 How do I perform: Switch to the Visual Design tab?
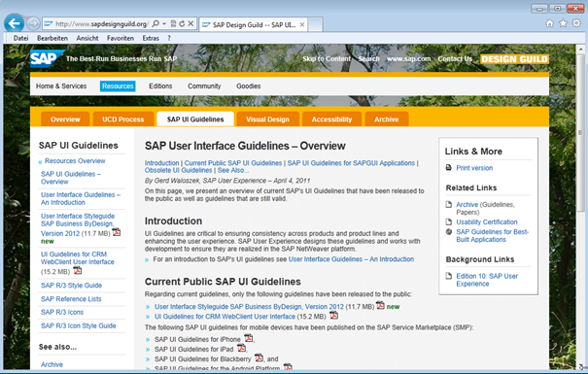(267, 119)
